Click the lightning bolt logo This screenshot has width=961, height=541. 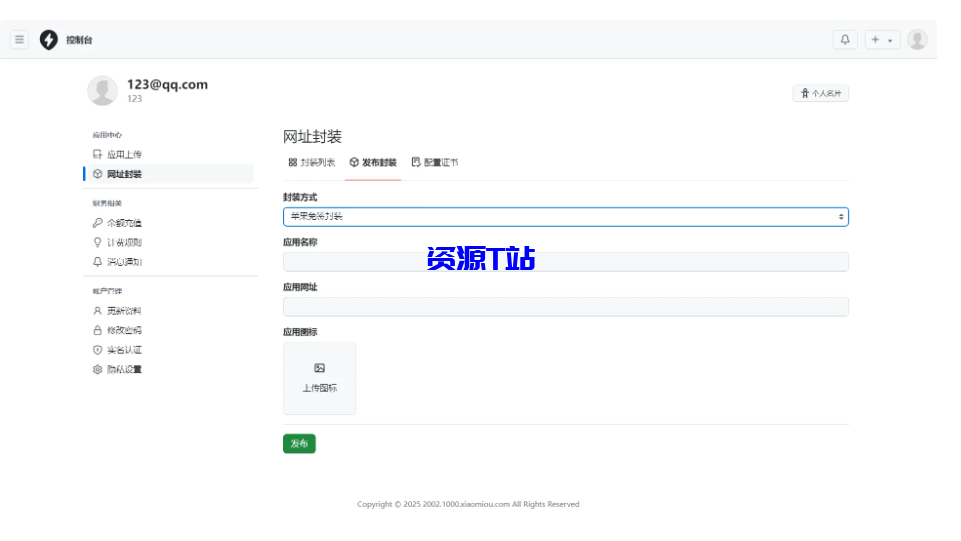point(48,40)
